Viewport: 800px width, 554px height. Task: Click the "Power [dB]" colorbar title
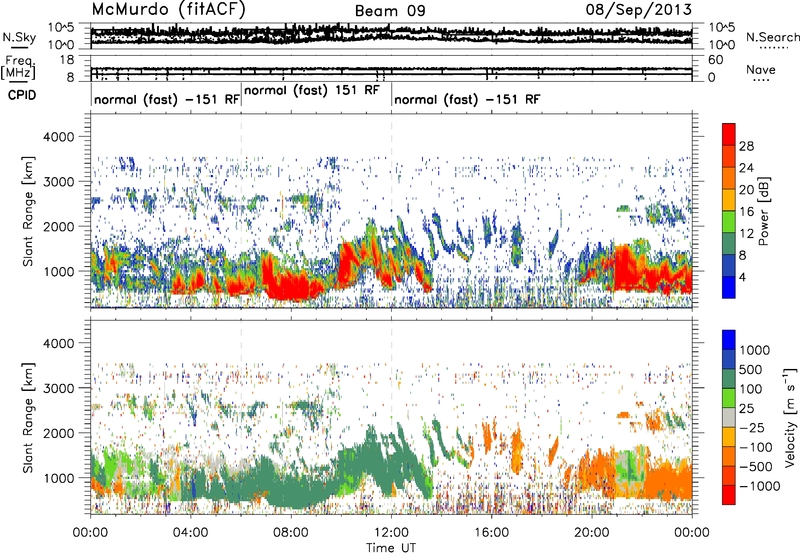(764, 211)
